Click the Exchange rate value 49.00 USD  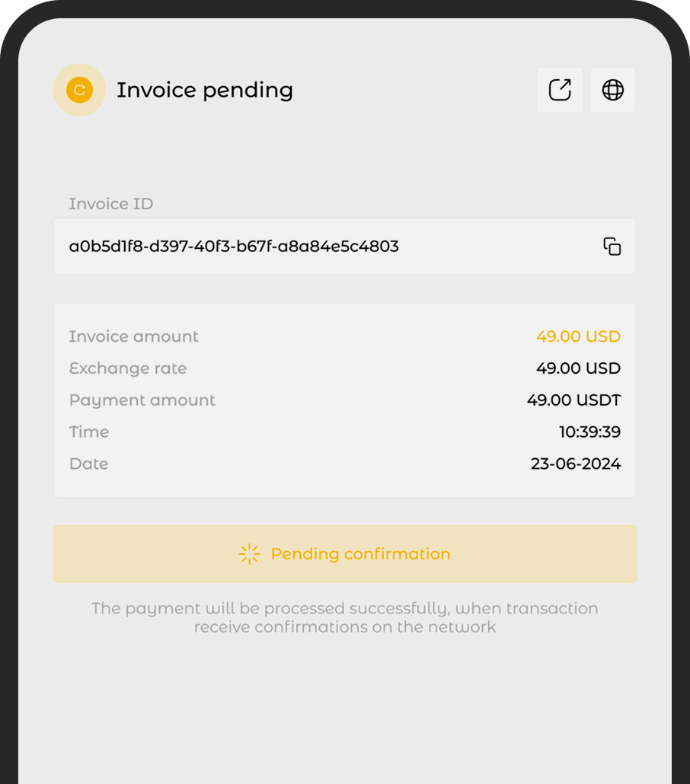tap(578, 368)
